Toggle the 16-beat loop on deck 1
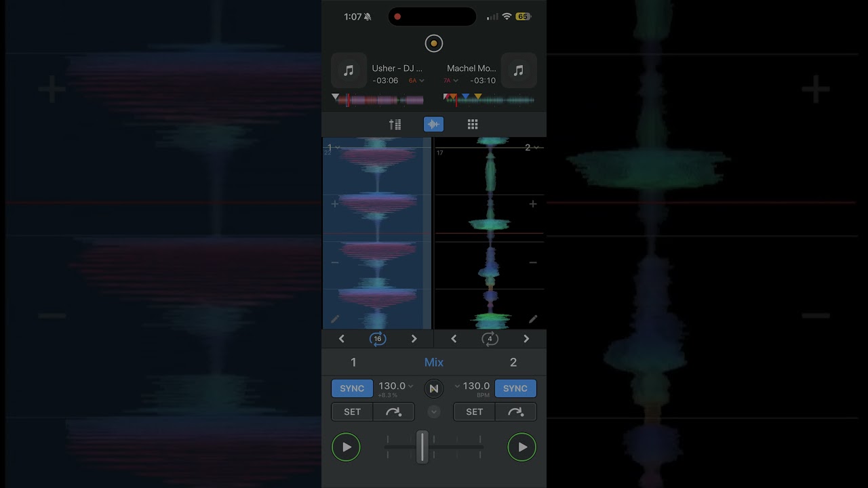 (x=378, y=339)
